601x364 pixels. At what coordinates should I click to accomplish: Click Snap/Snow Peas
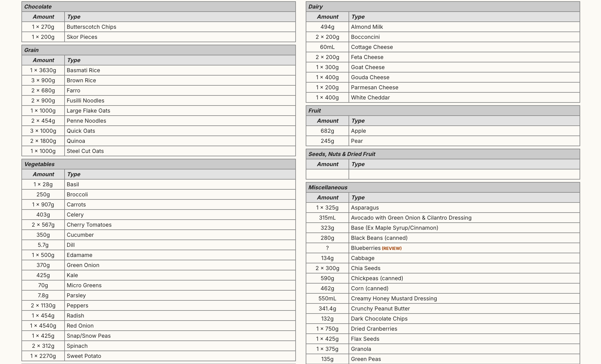[x=159, y=336]
